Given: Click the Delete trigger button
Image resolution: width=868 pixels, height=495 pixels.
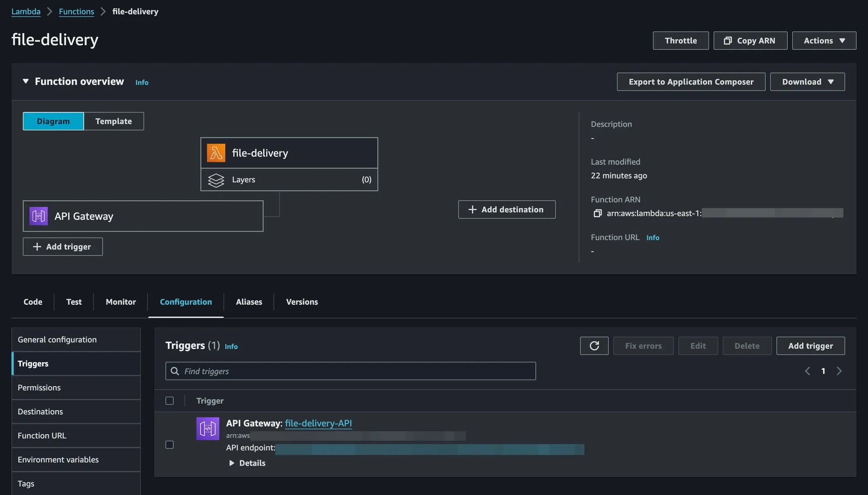Looking at the screenshot, I should [x=747, y=346].
